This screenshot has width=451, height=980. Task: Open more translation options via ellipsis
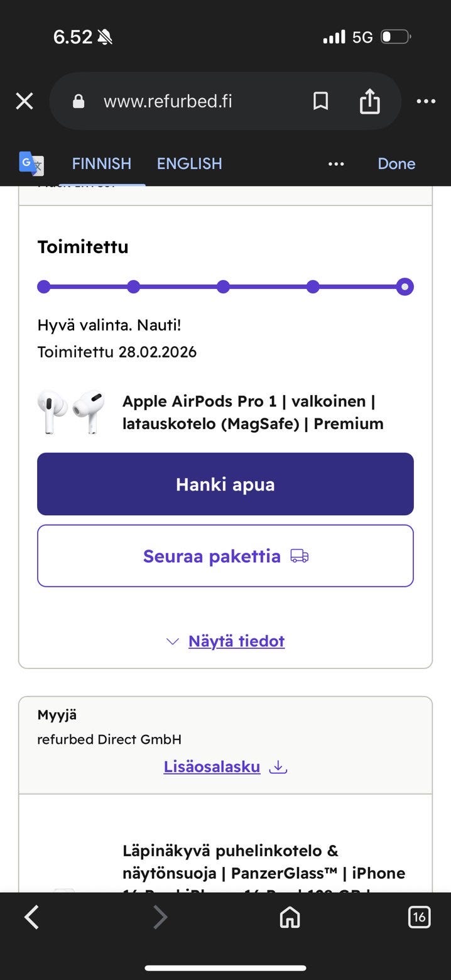336,164
